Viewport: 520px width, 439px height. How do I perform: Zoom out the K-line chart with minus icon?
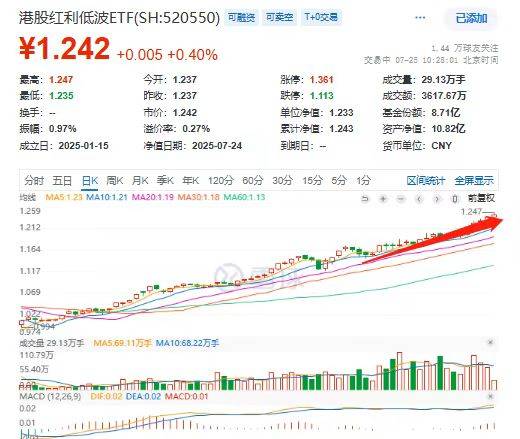point(401,199)
